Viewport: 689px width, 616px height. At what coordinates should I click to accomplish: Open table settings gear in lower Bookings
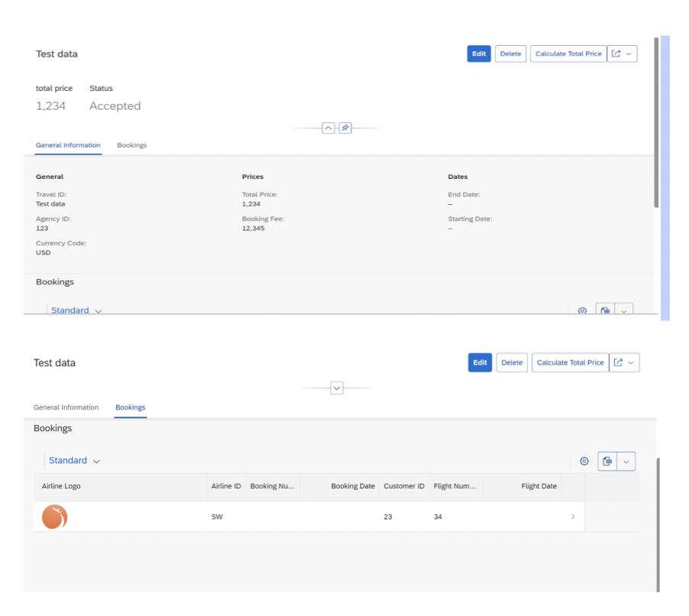(x=584, y=461)
